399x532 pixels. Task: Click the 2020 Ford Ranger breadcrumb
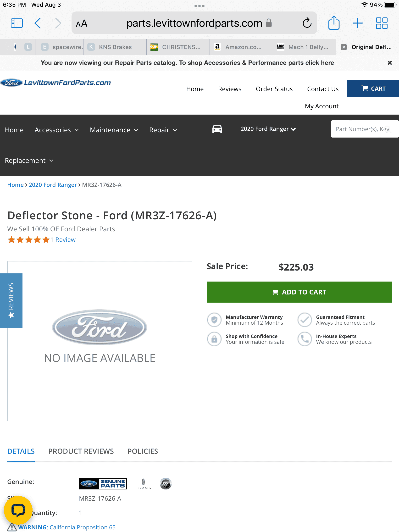53,185
